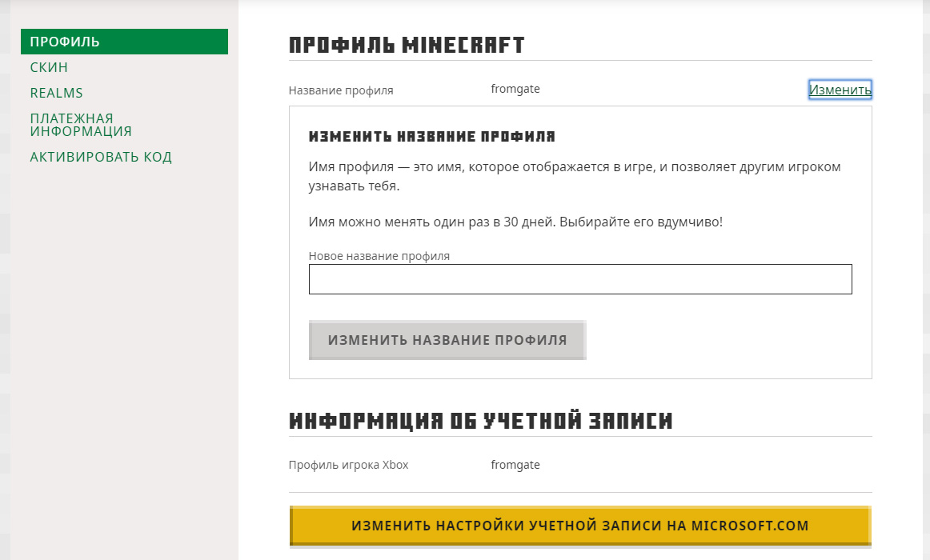Click the Новое название профиля field label

click(379, 256)
